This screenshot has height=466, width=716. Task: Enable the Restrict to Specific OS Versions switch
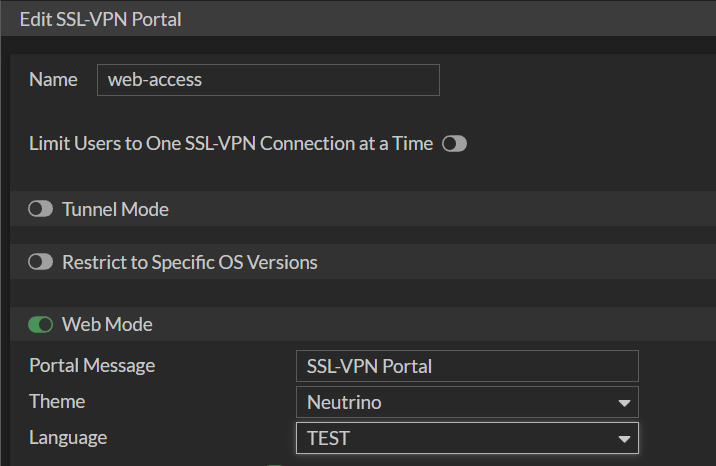click(x=41, y=263)
